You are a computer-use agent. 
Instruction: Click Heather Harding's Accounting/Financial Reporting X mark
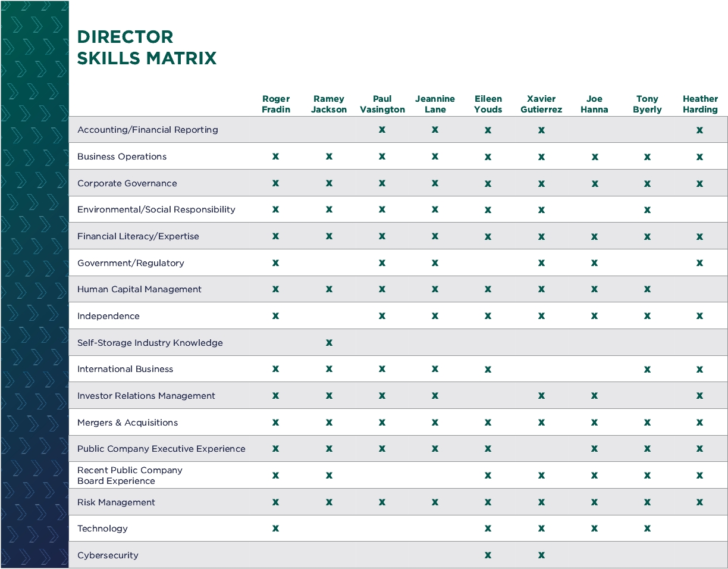coord(699,130)
